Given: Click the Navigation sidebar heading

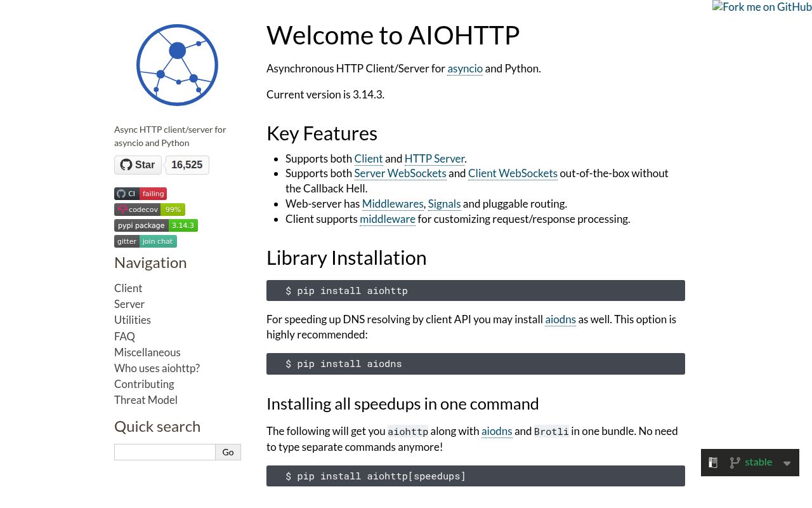Looking at the screenshot, I should [150, 263].
